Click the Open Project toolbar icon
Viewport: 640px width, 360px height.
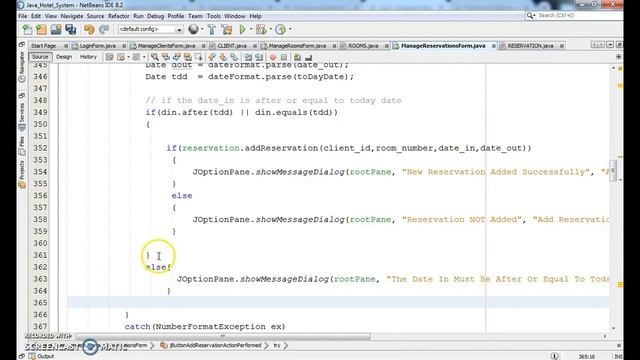coord(56,29)
